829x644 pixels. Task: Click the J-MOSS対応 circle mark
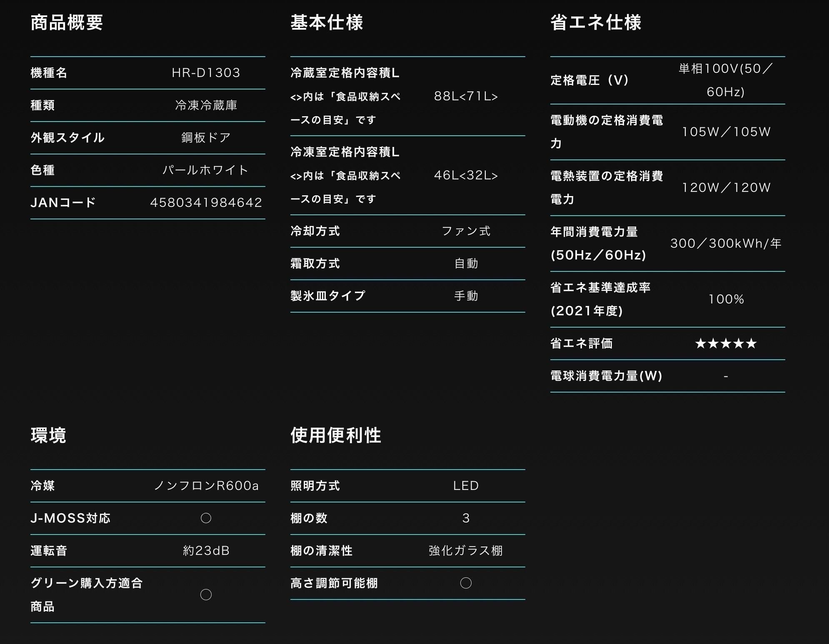coord(206,518)
